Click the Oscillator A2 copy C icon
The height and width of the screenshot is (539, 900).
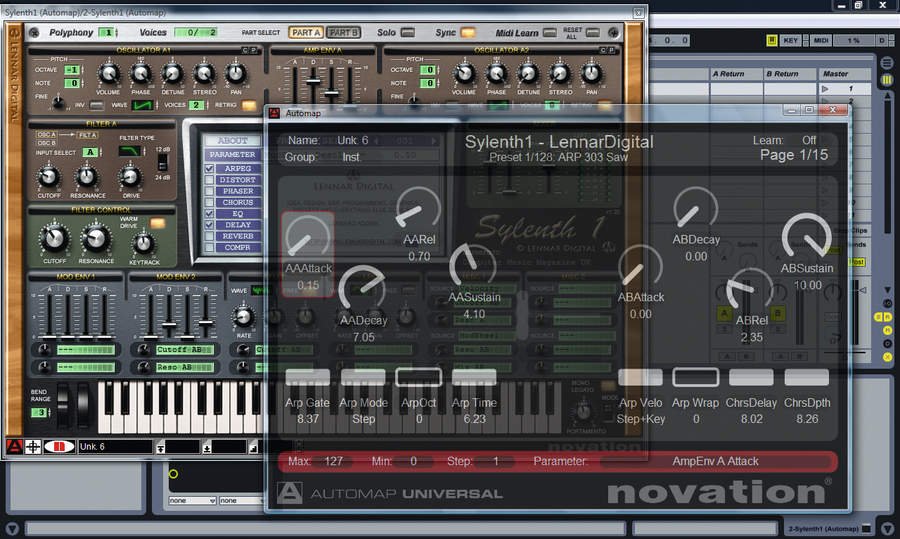click(603, 51)
